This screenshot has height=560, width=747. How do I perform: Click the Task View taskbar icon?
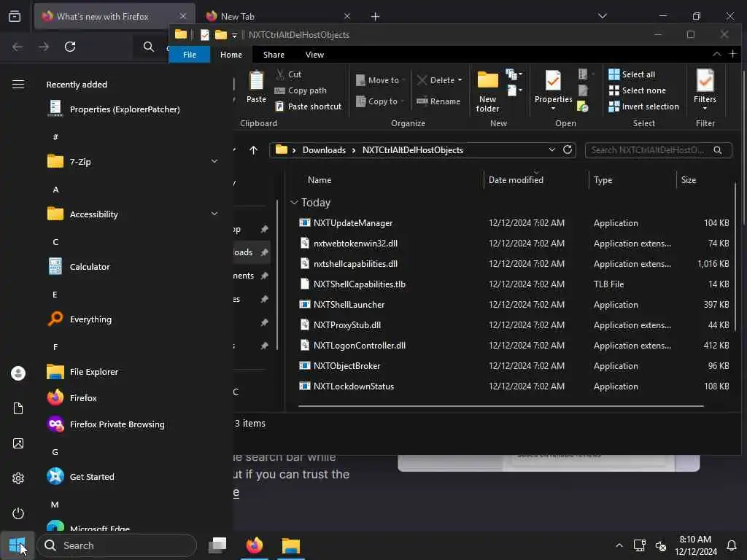(x=217, y=545)
